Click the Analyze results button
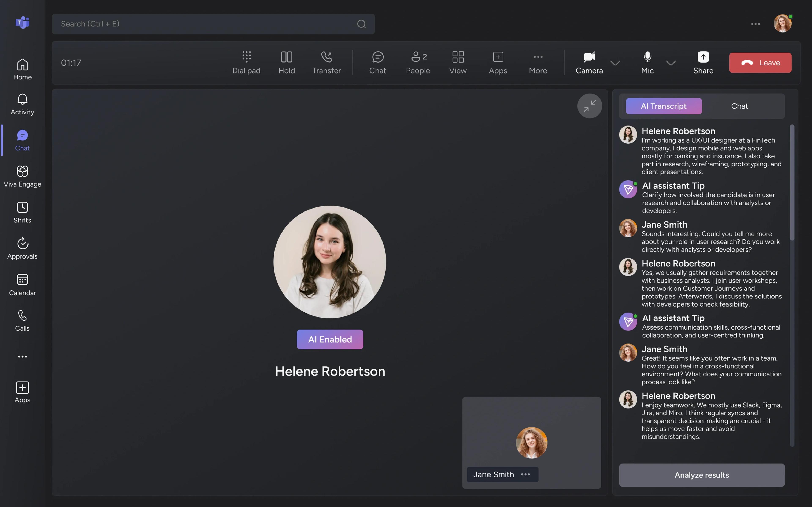The height and width of the screenshot is (507, 812). click(x=702, y=475)
